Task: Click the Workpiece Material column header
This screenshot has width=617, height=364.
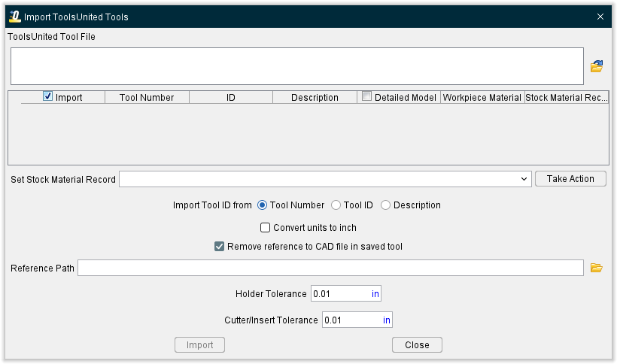Action: pos(482,98)
